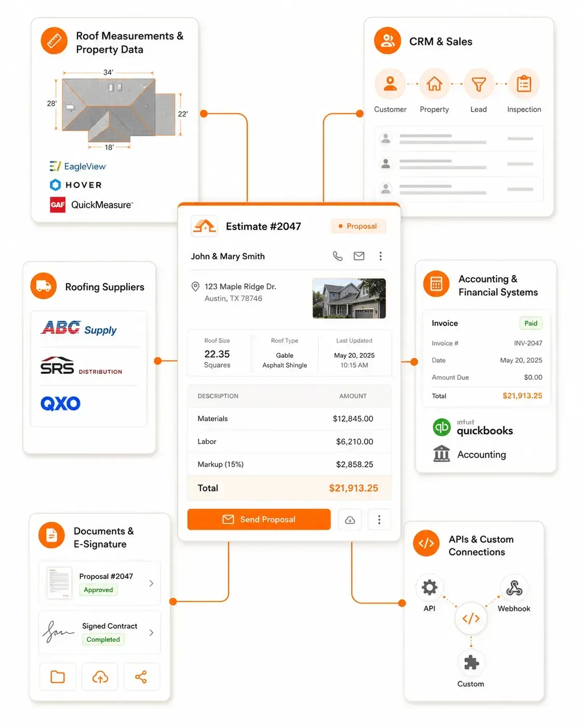Click the Custom puzzle piece icon
This screenshot has width=583, height=728.
tap(471, 663)
